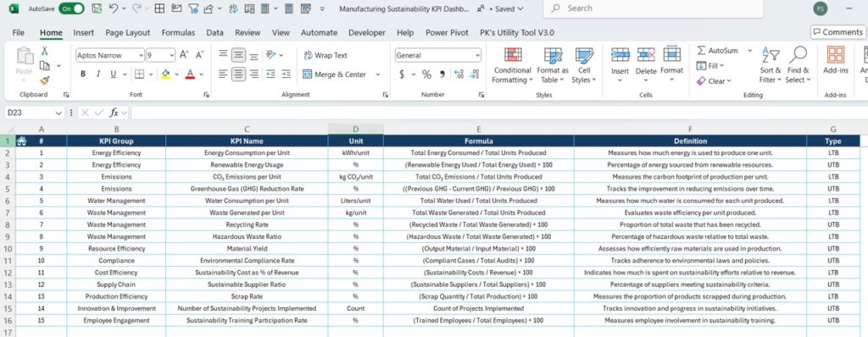868x337 pixels.
Task: Click the Decrease Font Size icon
Action: point(199,55)
